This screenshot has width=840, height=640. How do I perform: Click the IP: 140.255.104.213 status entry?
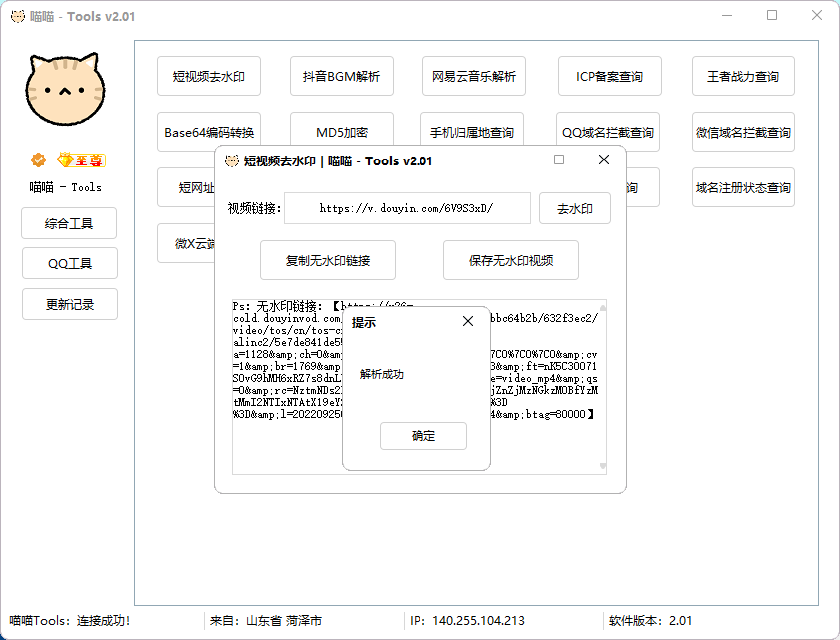click(467, 621)
